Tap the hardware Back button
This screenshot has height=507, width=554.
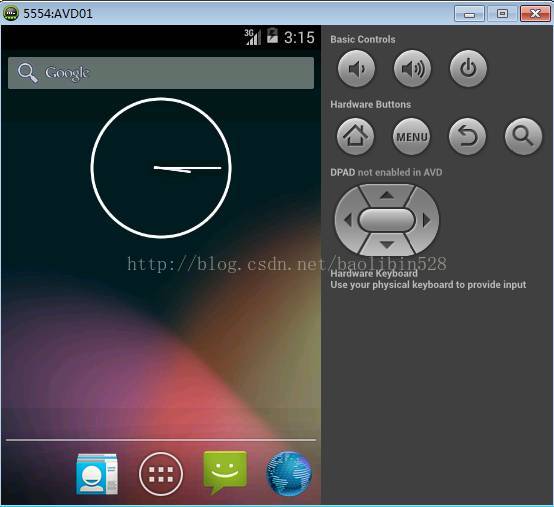(467, 136)
